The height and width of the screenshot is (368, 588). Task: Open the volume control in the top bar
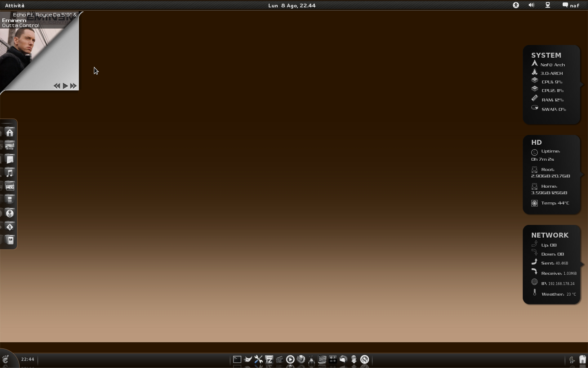point(531,5)
